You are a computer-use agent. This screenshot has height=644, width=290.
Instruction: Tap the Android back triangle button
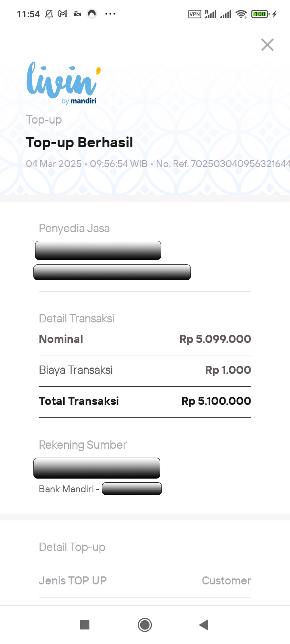pyautogui.click(x=204, y=625)
